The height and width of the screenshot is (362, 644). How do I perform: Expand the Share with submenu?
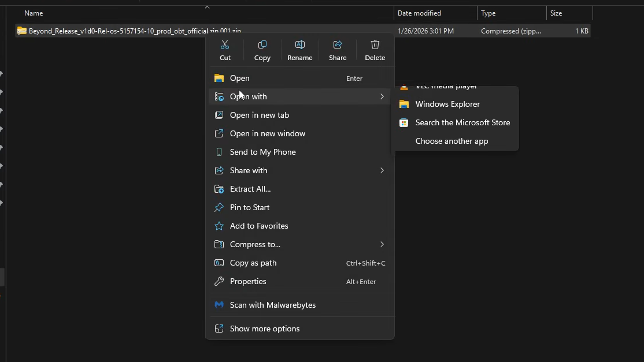coord(382,170)
